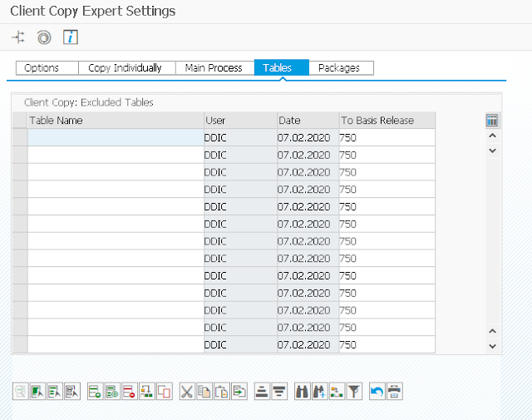Viewport: 532px width, 420px height.
Task: Click the first empty Table Name cell
Action: 116,138
